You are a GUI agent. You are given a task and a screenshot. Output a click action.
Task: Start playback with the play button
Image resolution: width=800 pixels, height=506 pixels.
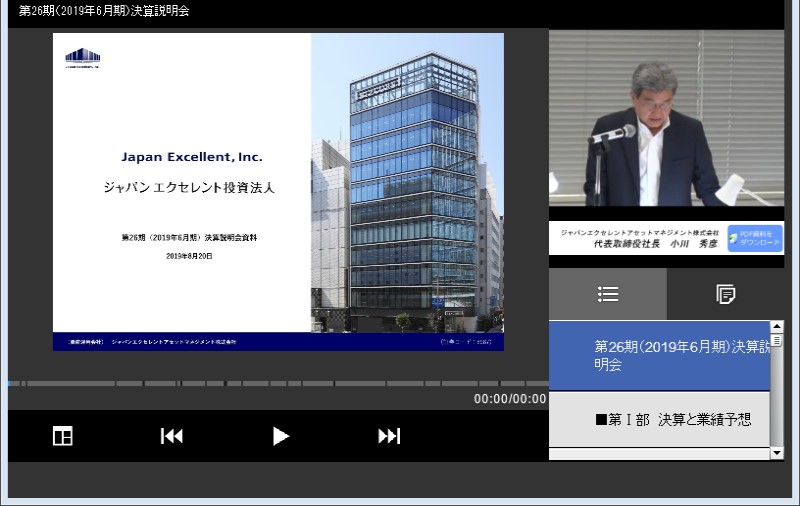coord(280,436)
